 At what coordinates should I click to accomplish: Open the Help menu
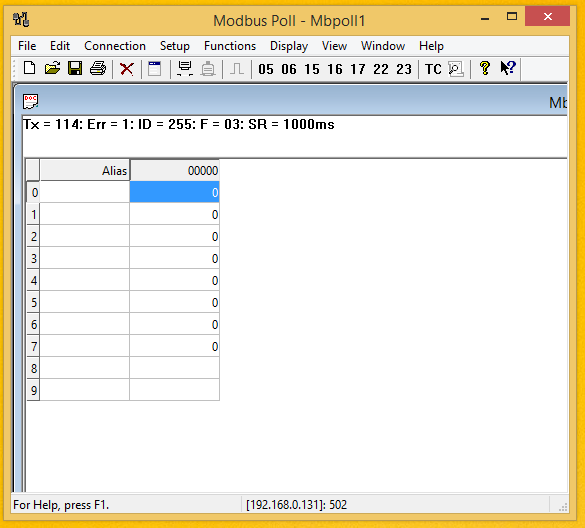click(431, 46)
